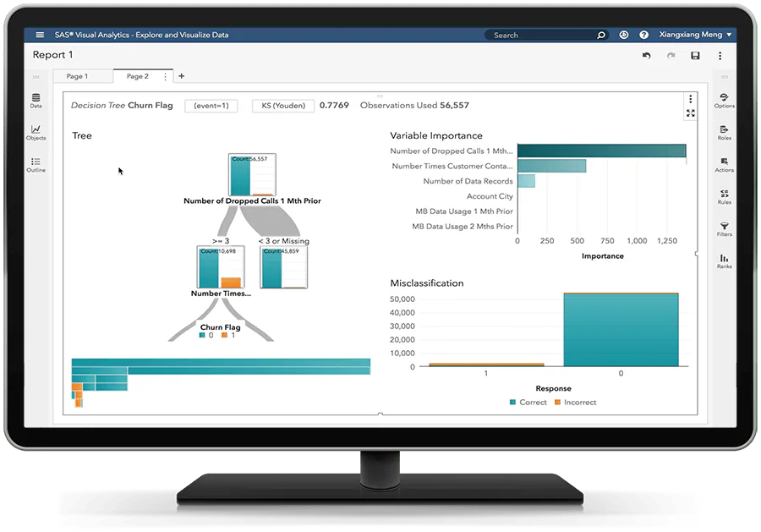Click the Undo arrow icon
The width and height of the screenshot is (761, 532).
click(x=646, y=56)
